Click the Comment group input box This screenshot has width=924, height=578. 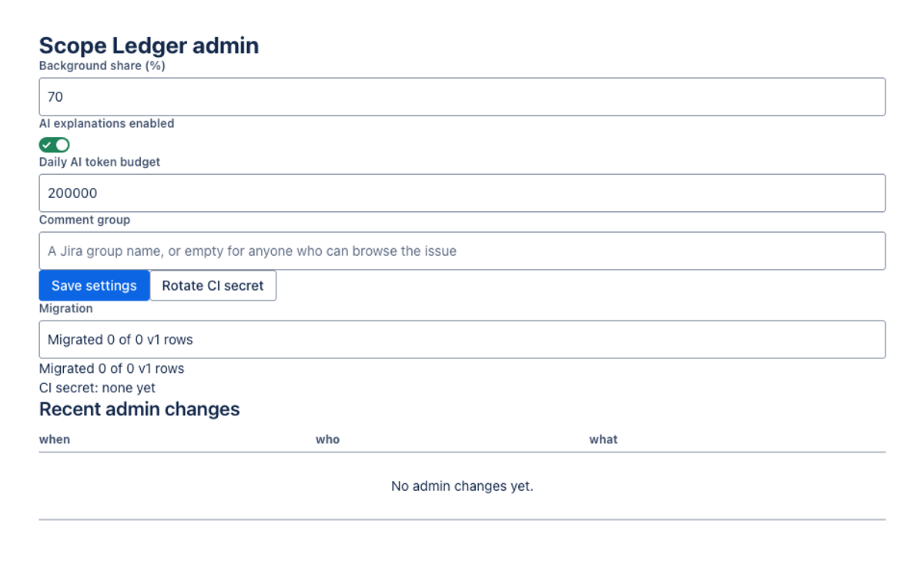tap(462, 250)
